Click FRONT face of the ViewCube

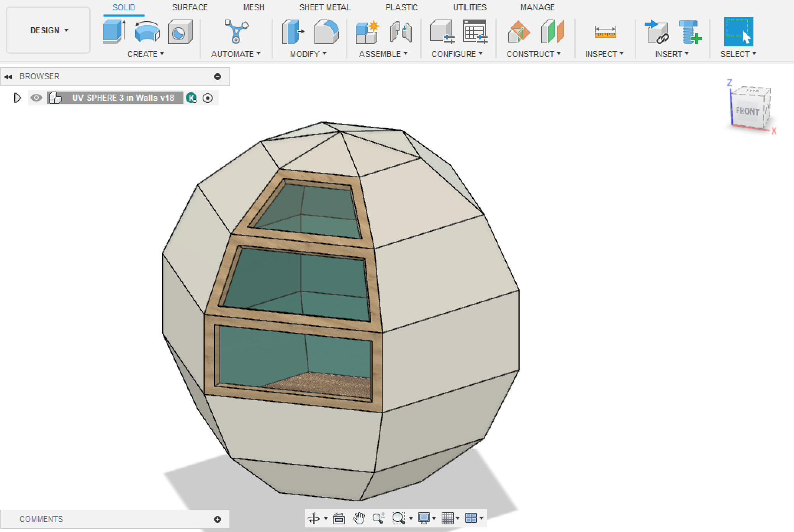[747, 111]
